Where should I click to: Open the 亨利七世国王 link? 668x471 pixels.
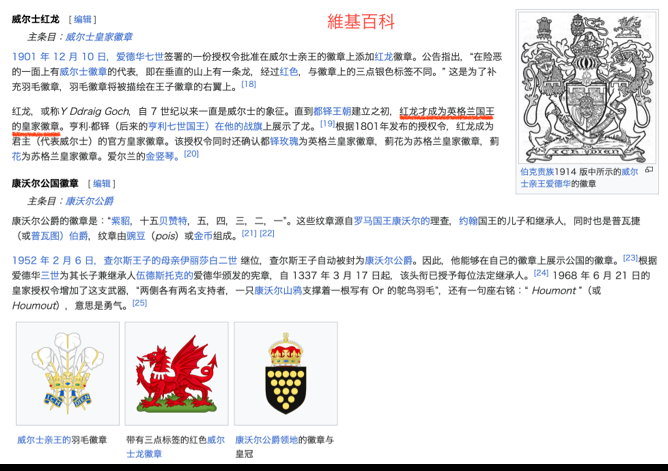179,126
